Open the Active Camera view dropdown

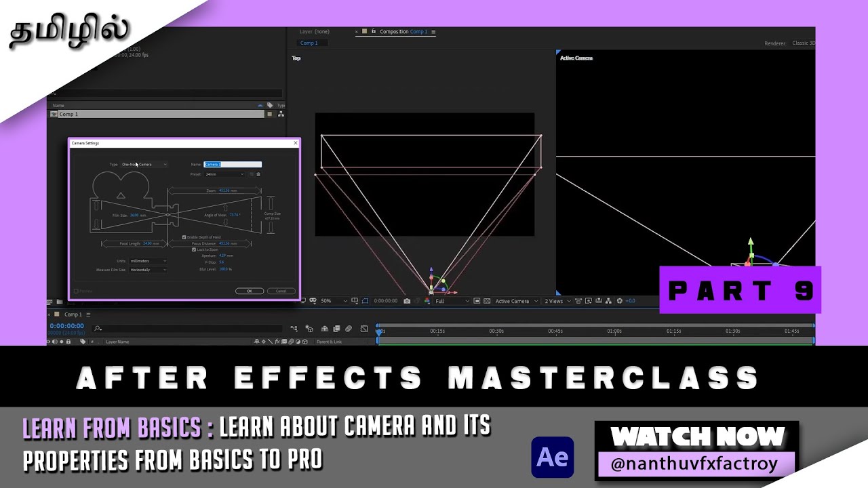tap(517, 301)
